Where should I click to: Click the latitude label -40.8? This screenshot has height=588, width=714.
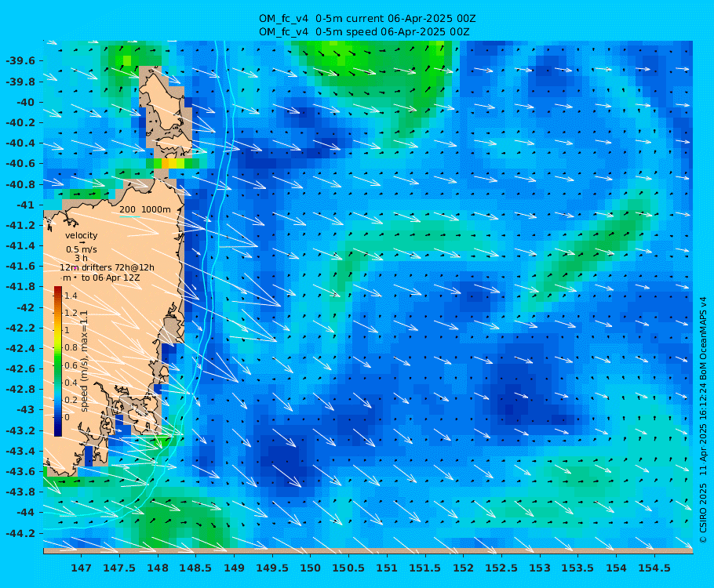(20, 184)
